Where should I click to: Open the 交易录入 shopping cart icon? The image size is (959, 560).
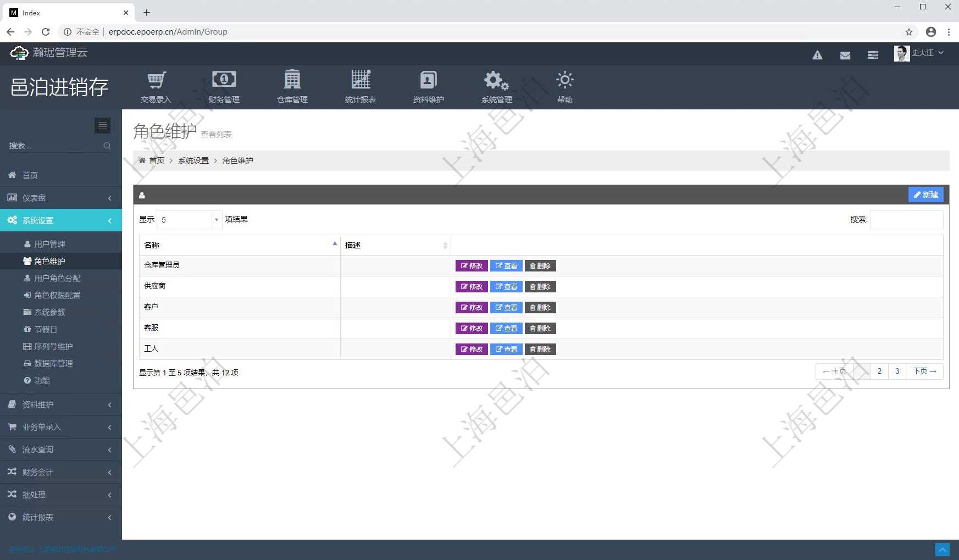(x=156, y=81)
